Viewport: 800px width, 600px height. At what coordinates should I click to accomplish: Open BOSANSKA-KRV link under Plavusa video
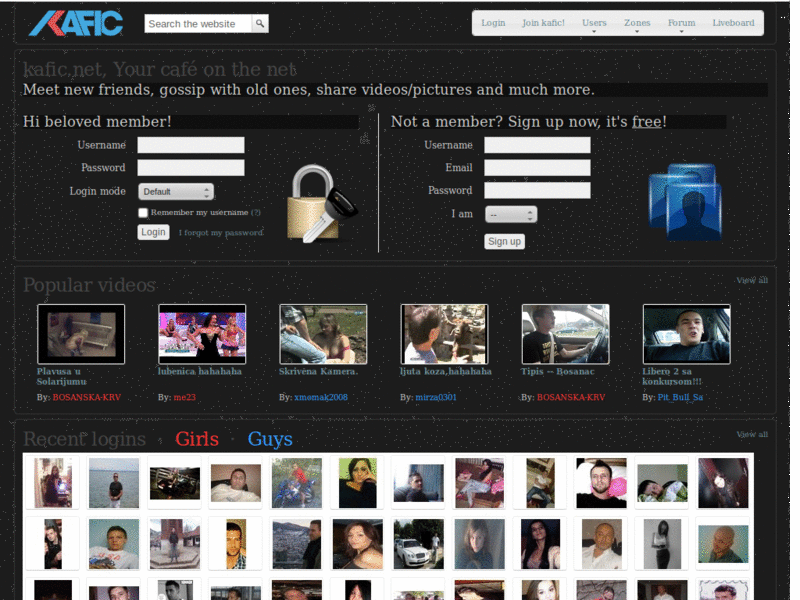(x=87, y=397)
